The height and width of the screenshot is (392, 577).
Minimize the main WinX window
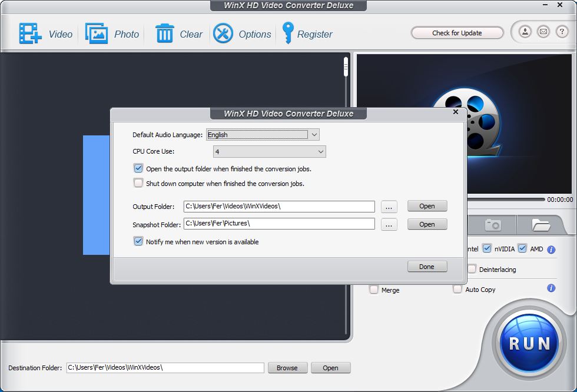(x=545, y=5)
